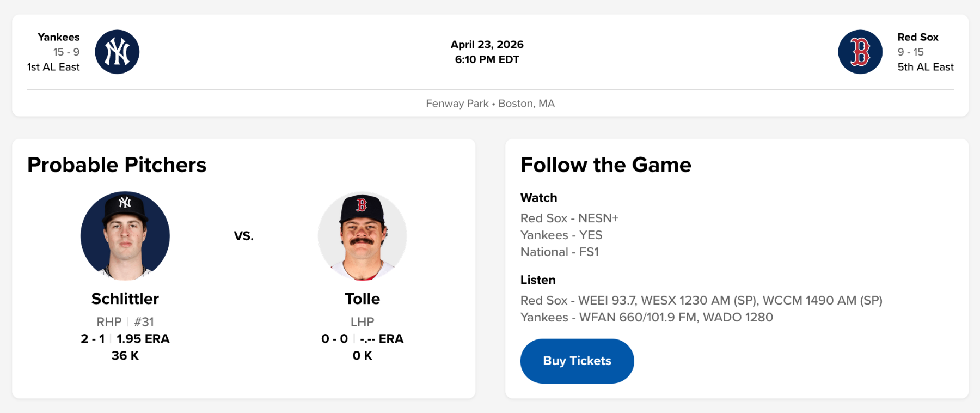Click the Tolle pitcher name

362,299
